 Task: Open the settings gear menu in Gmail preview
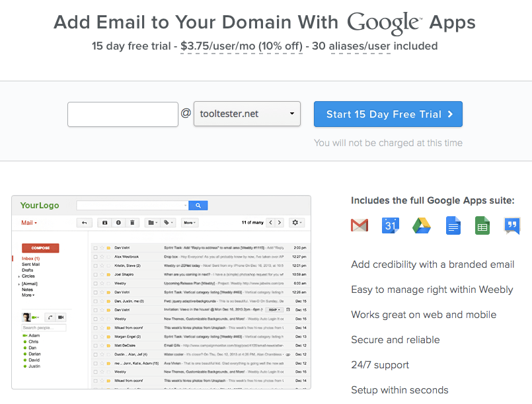point(297,223)
